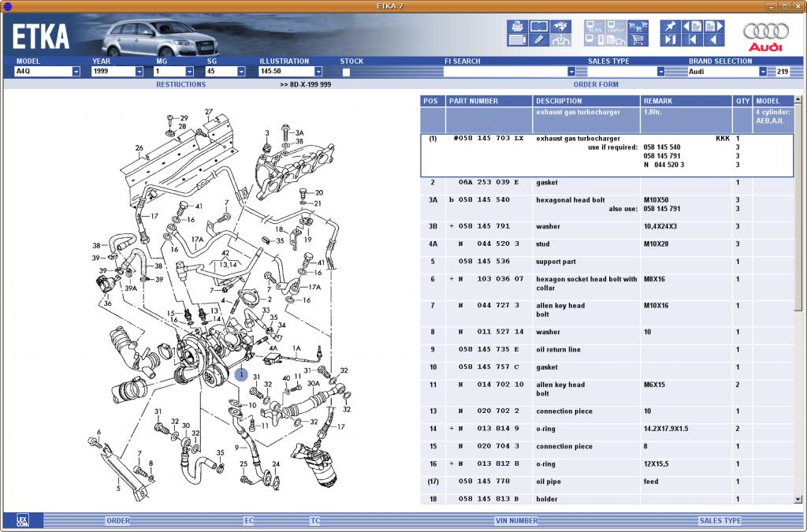Open search with the binoculars icon

pos(560,26)
